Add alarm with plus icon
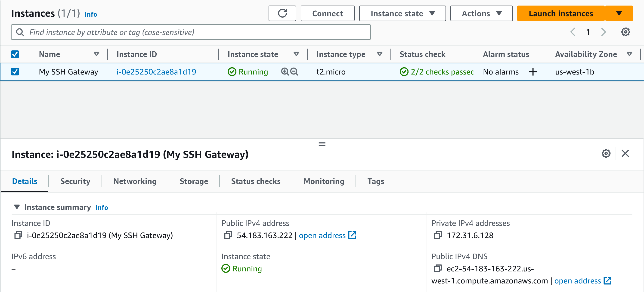This screenshot has width=644, height=292. pyautogui.click(x=533, y=72)
